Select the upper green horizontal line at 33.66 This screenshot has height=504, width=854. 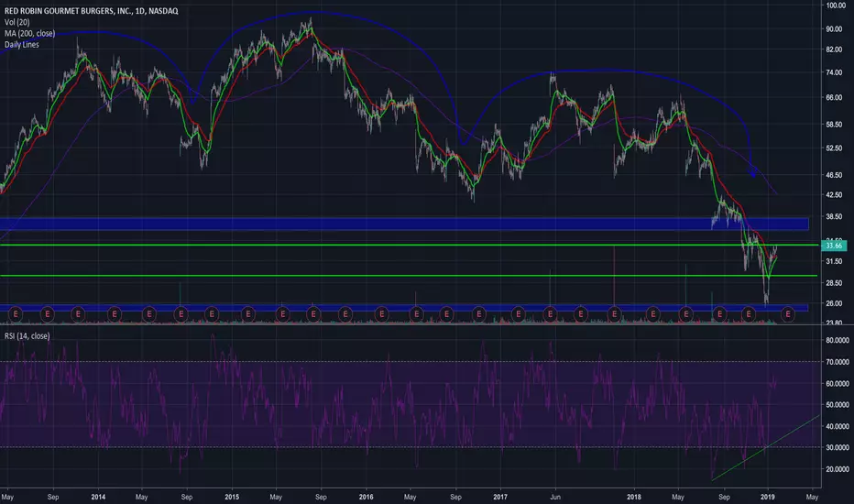coord(409,246)
